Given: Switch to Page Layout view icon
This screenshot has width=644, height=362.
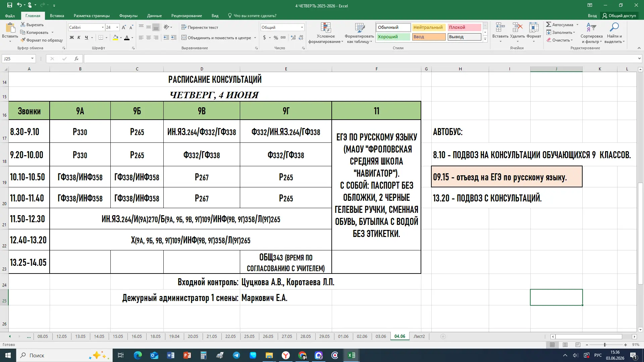Looking at the screenshot, I should pos(565,345).
